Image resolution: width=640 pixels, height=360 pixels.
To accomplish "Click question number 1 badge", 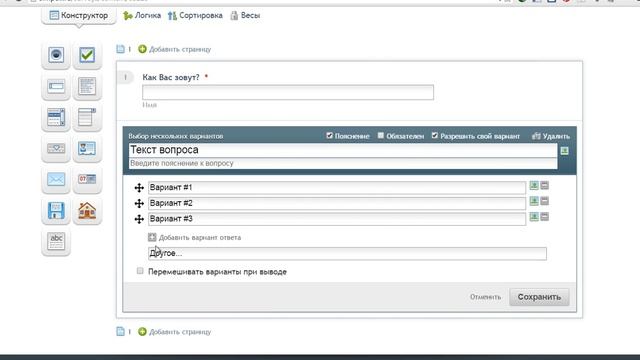I will point(126,77).
